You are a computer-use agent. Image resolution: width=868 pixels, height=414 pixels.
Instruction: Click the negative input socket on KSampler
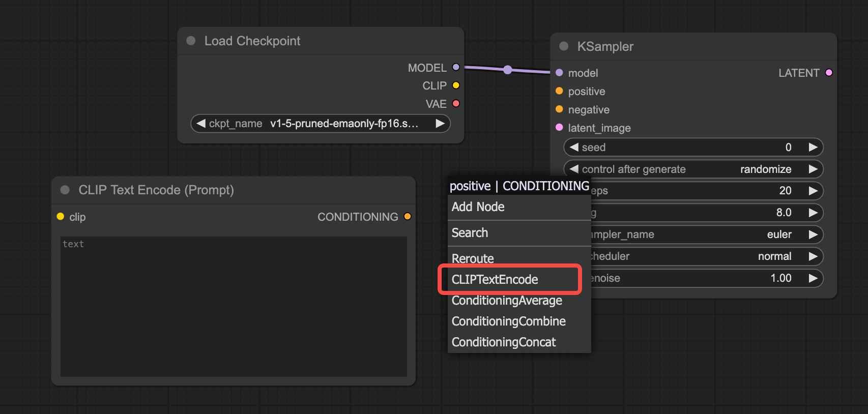pyautogui.click(x=559, y=109)
